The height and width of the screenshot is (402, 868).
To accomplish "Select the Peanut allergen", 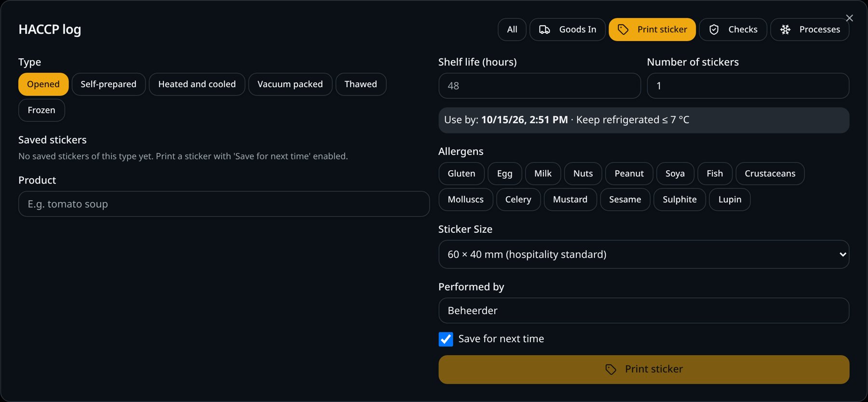I will pyautogui.click(x=629, y=174).
